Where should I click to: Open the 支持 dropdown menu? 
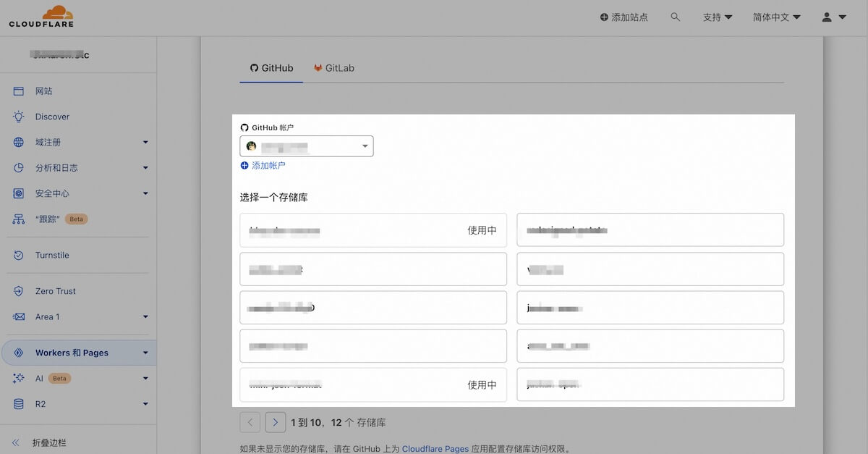pos(717,17)
